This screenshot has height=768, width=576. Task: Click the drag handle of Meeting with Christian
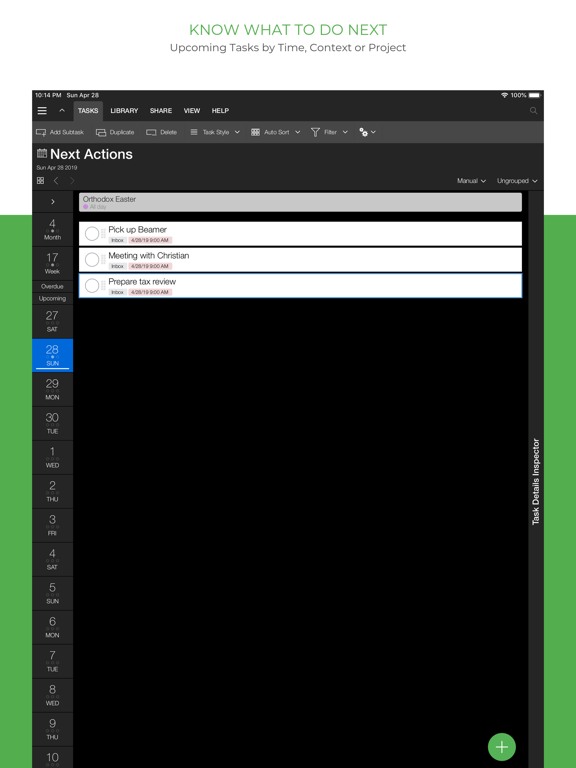click(103, 260)
